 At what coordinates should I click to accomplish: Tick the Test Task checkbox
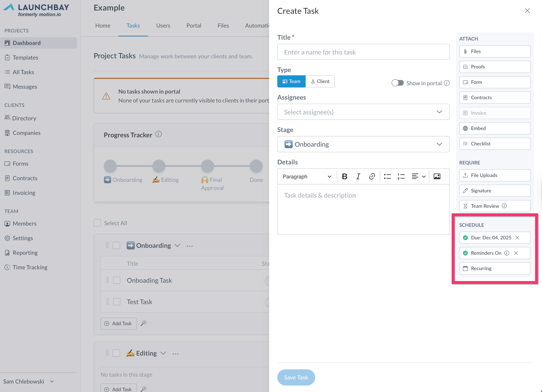(117, 301)
